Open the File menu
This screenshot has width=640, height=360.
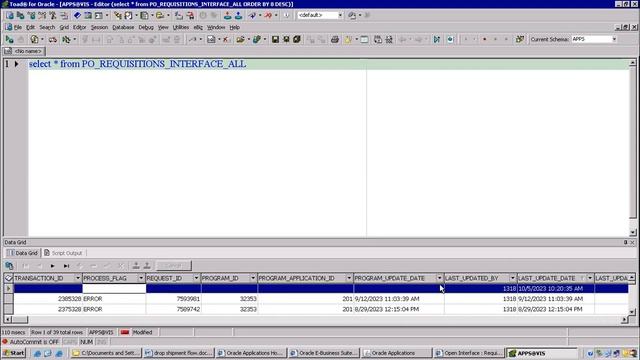point(18,27)
